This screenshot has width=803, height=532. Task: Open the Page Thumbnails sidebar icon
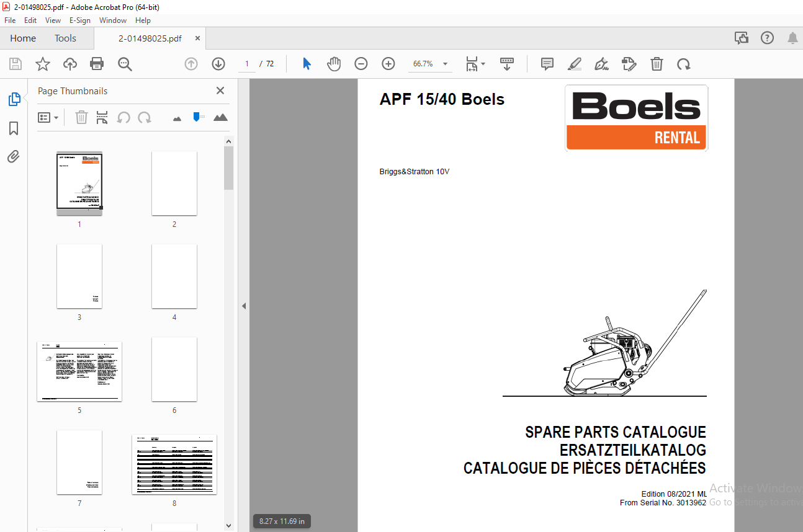[x=14, y=99]
